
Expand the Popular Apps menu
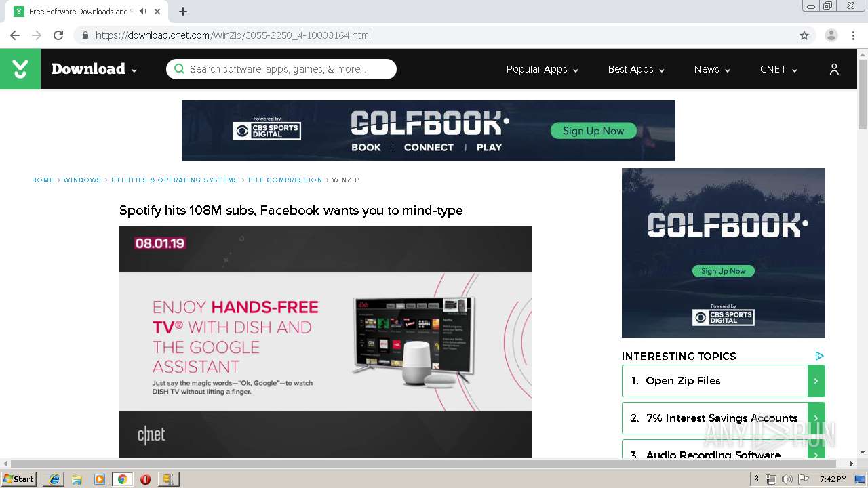[542, 69]
